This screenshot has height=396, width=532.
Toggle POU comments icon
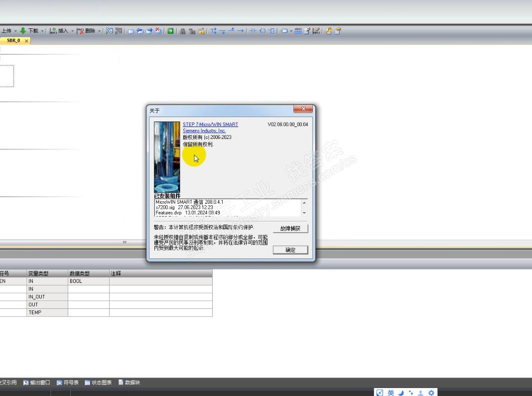click(x=307, y=31)
